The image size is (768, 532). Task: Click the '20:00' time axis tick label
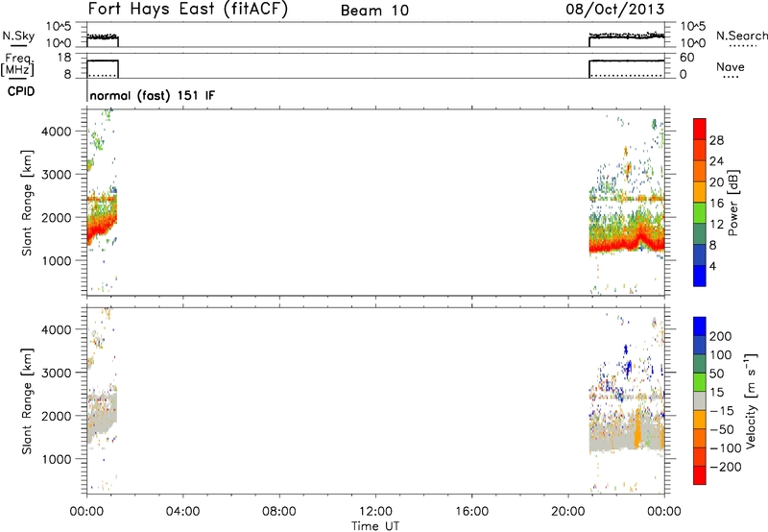[567, 512]
